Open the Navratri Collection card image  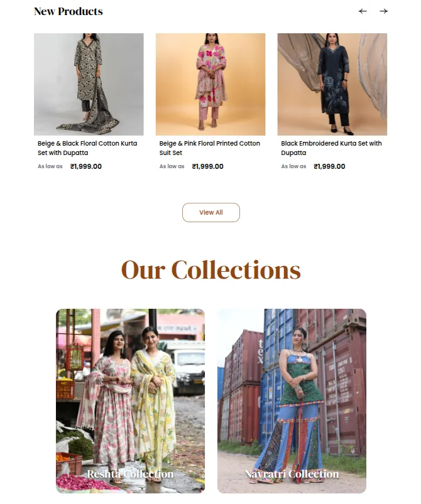click(292, 401)
